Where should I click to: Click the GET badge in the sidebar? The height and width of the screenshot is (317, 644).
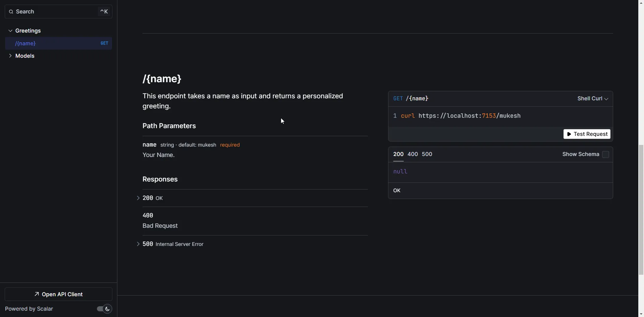(x=104, y=43)
